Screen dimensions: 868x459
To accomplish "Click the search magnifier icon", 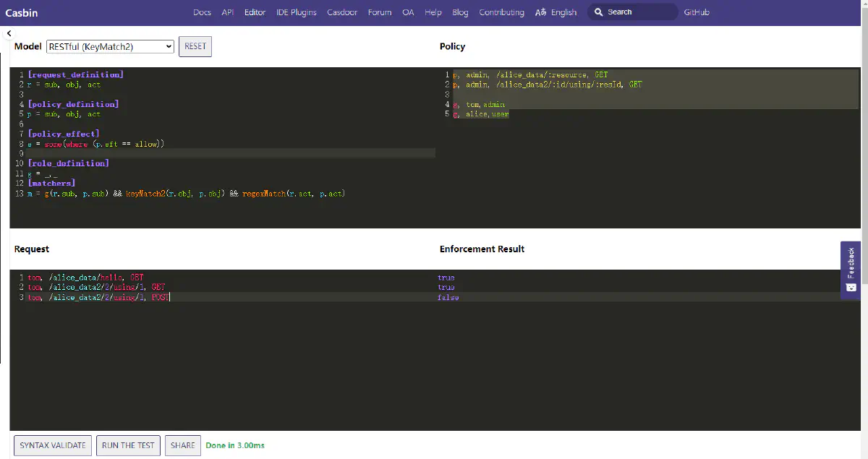I will (598, 12).
